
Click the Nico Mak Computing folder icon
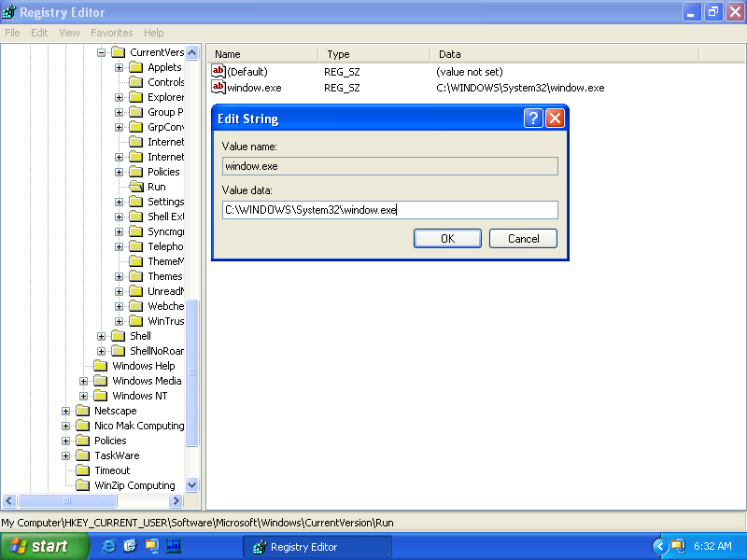(x=83, y=426)
